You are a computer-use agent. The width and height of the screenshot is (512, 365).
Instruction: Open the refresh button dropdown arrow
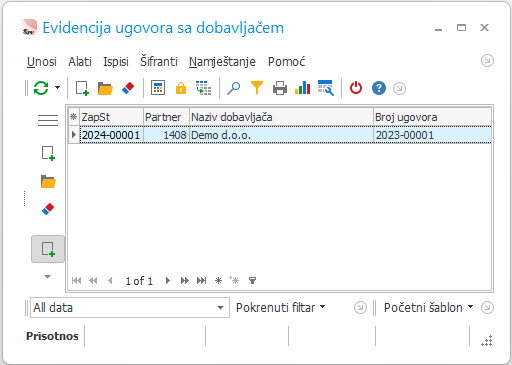[57, 88]
